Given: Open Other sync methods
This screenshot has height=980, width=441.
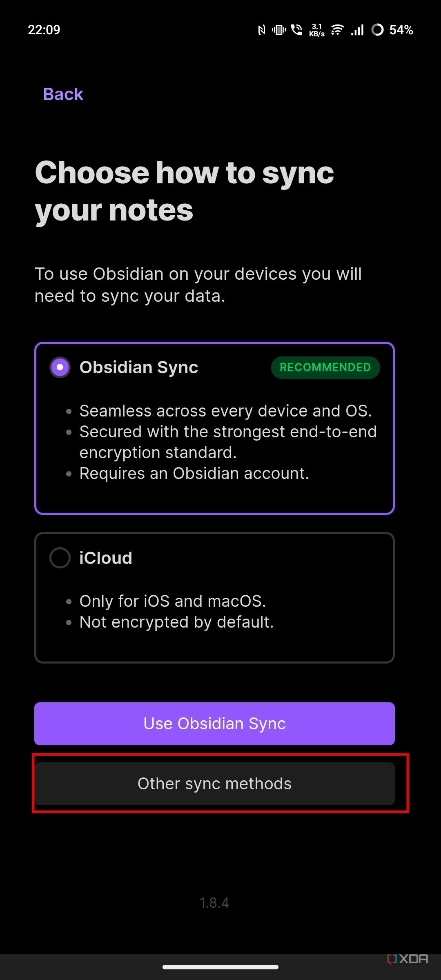Looking at the screenshot, I should [x=214, y=784].
